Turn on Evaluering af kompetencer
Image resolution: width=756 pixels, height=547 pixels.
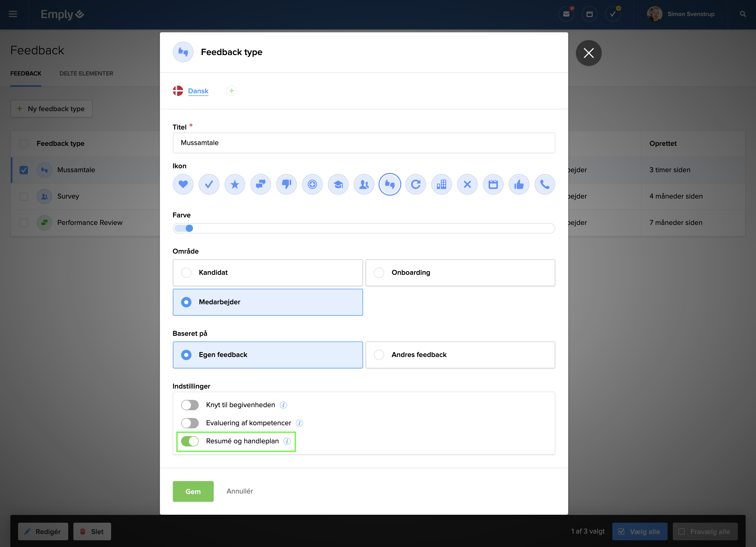(190, 423)
